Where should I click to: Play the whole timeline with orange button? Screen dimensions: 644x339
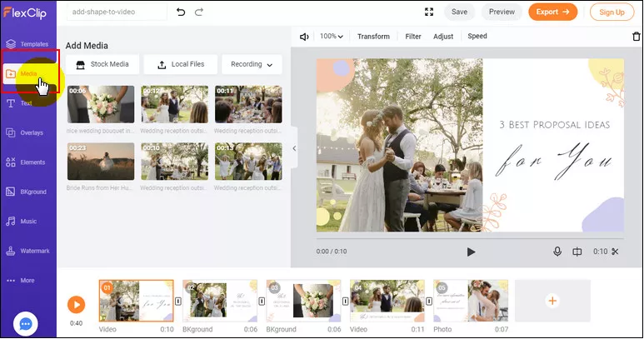tap(77, 305)
